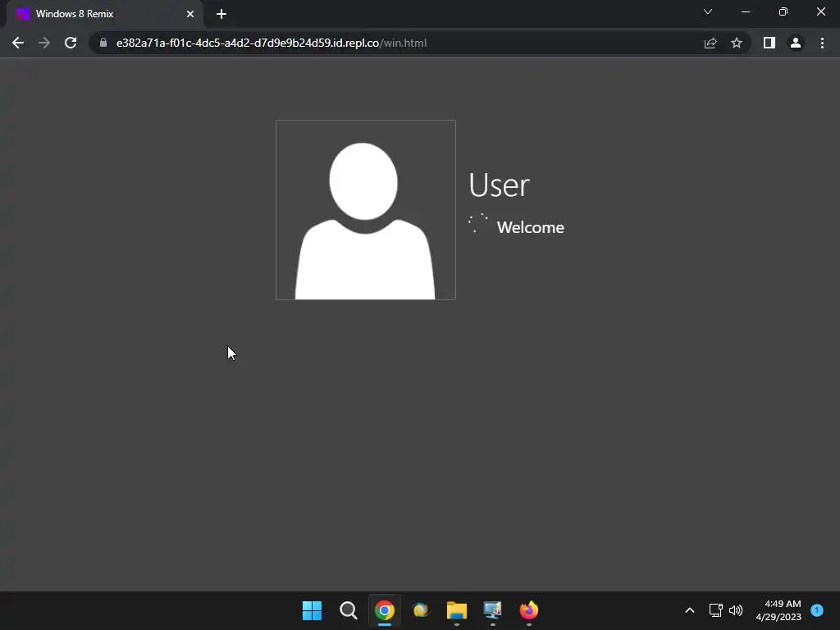Click the loading spinner beside Welcome

point(478,223)
